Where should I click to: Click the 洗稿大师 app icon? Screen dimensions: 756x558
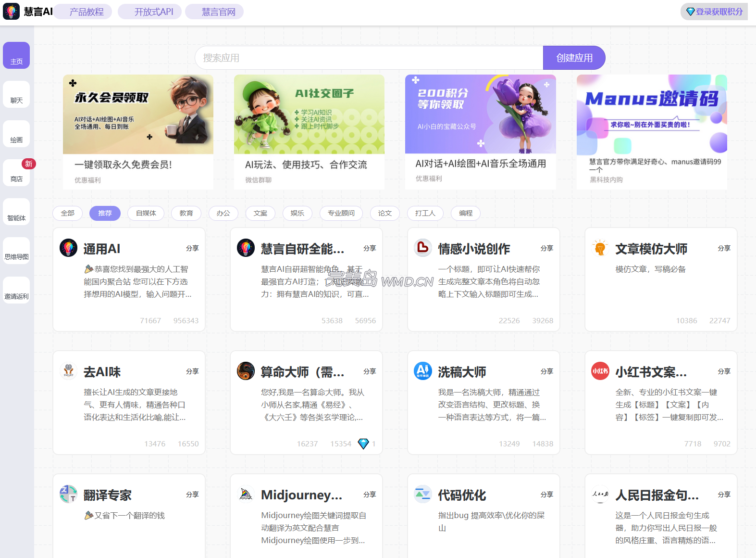click(423, 371)
